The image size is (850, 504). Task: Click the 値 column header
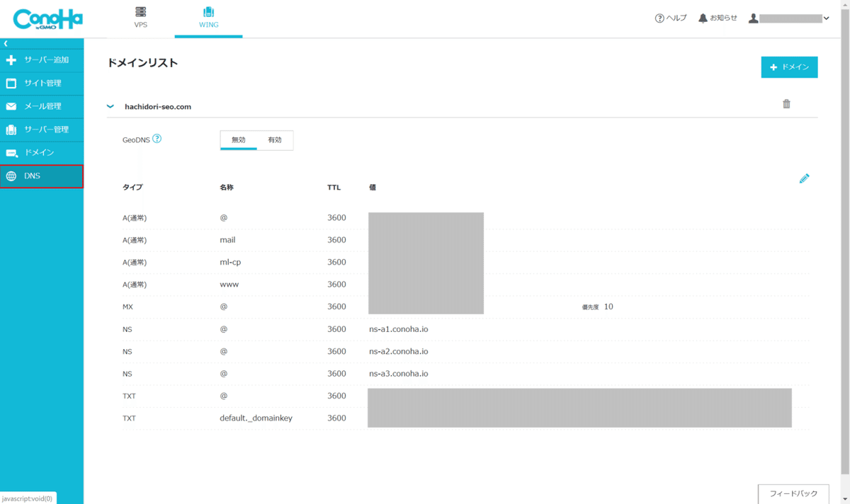[x=373, y=188]
